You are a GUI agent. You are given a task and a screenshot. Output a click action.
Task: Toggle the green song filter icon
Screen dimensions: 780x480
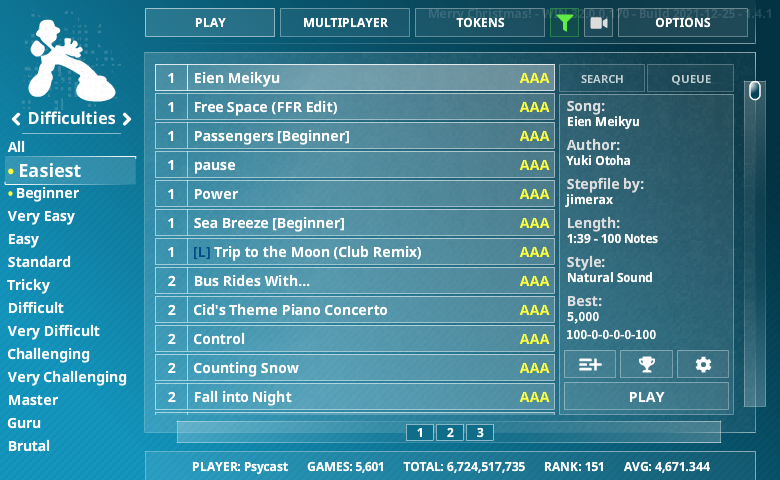point(564,23)
